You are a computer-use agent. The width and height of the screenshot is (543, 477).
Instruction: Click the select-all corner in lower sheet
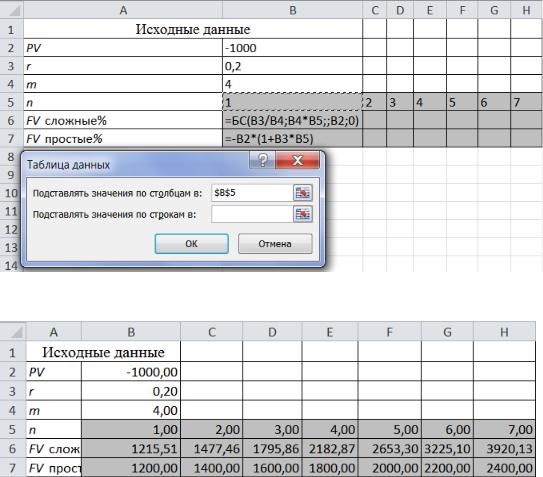13,332
